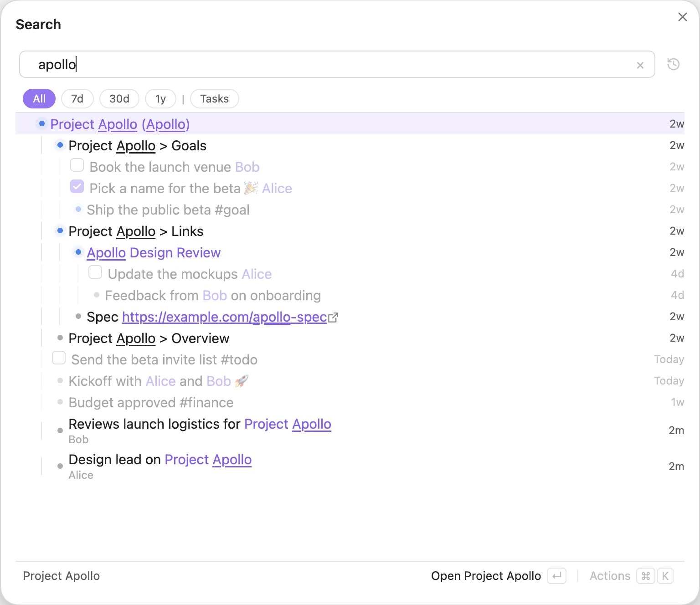Viewport: 700px width, 605px height.
Task: Open search history clock icon
Action: click(x=673, y=64)
